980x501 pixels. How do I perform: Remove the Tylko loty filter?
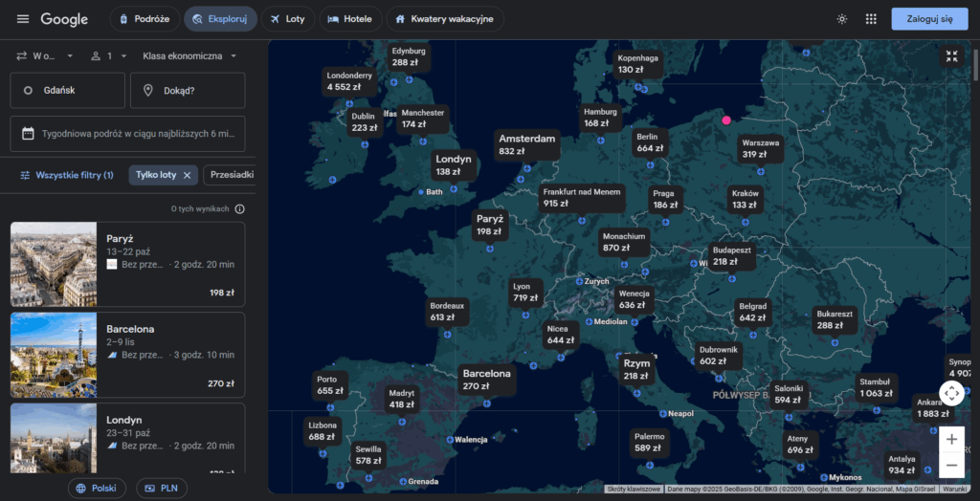tap(187, 176)
